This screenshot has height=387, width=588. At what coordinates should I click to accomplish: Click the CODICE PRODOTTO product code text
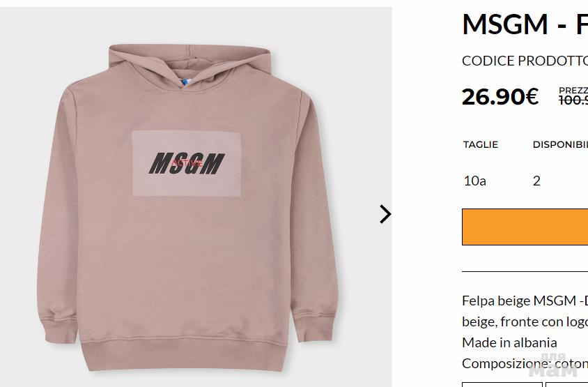tap(525, 61)
